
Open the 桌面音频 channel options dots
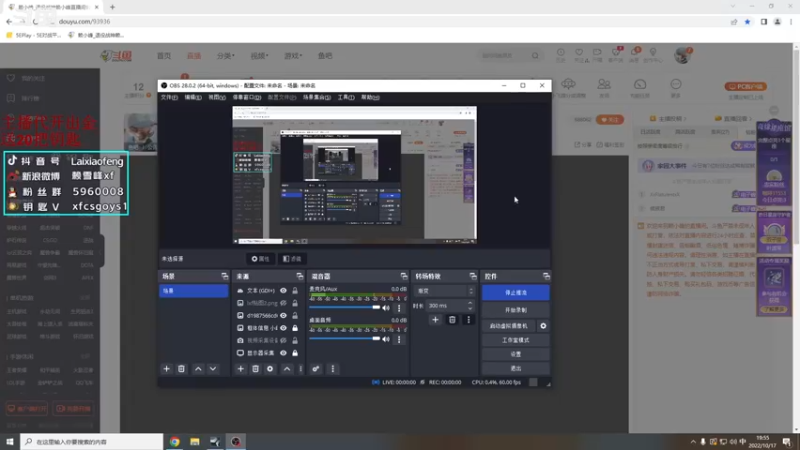click(x=399, y=339)
